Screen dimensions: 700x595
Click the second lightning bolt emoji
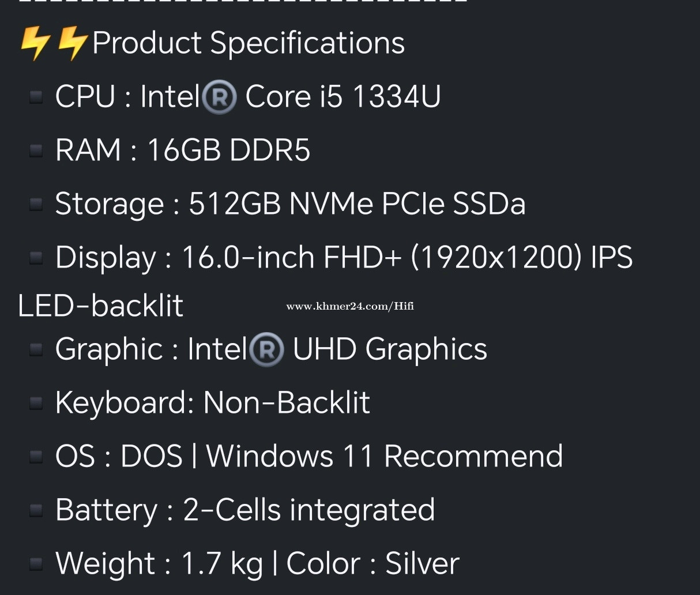[x=73, y=44]
